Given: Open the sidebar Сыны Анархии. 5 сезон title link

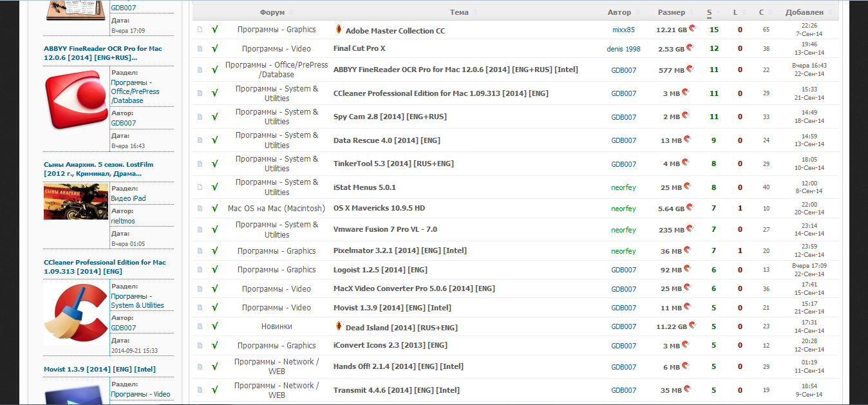Looking at the screenshot, I should pyautogui.click(x=99, y=169).
